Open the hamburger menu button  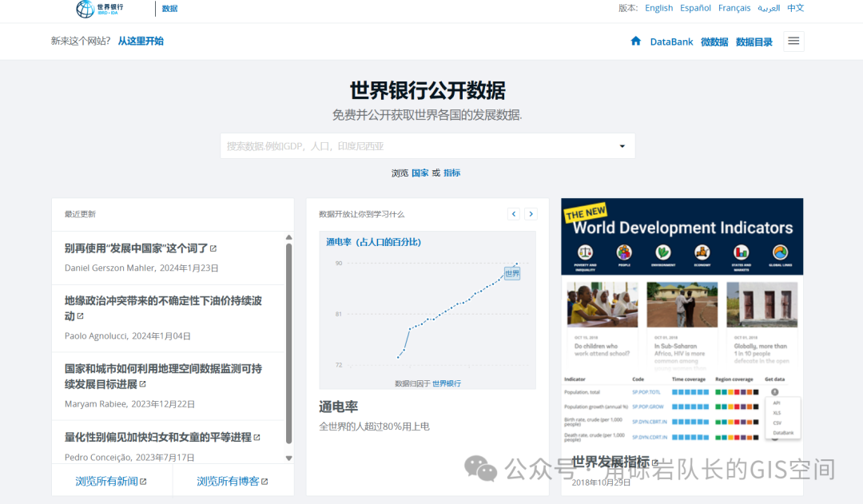coord(793,42)
